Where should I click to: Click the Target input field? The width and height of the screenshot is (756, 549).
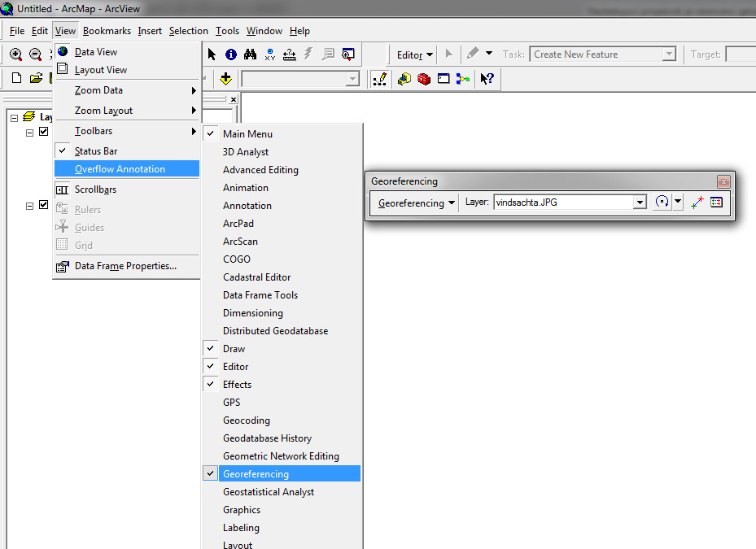coord(741,54)
